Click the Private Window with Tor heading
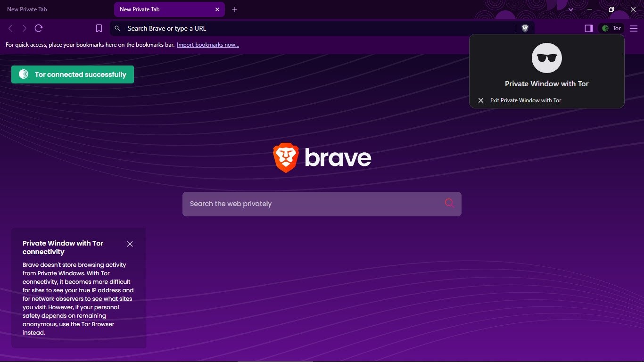This screenshot has width=644, height=362. click(x=547, y=83)
